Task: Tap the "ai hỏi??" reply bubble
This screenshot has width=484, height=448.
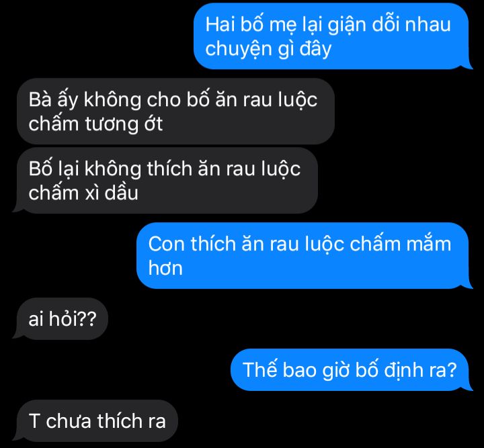Action: (63, 319)
